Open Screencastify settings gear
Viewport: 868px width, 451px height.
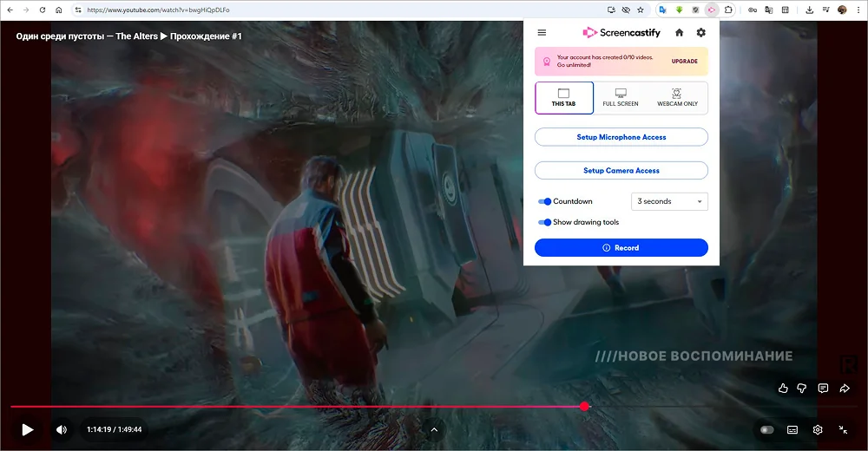700,33
